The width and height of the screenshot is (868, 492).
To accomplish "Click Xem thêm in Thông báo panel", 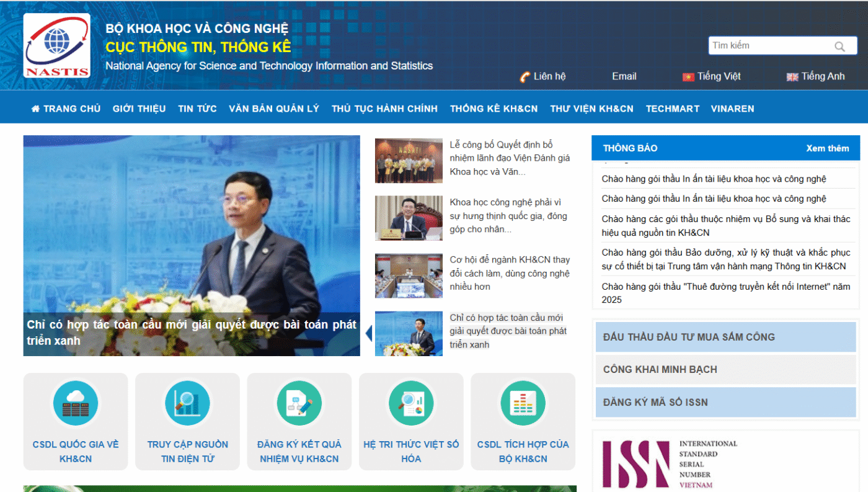I will click(x=827, y=148).
